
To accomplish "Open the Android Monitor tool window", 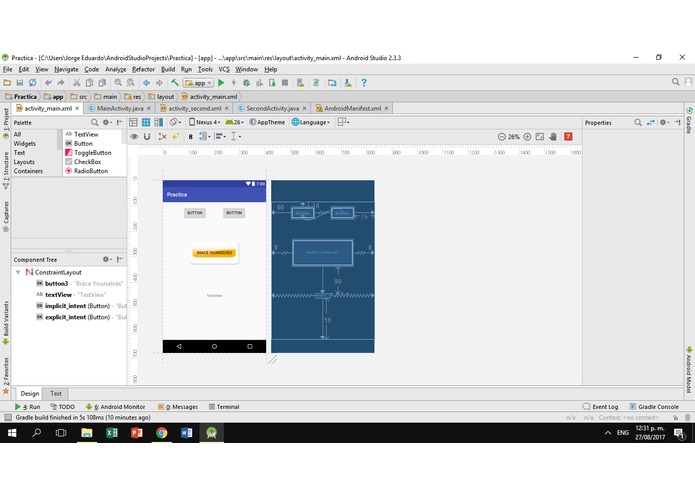I will 115,407.
